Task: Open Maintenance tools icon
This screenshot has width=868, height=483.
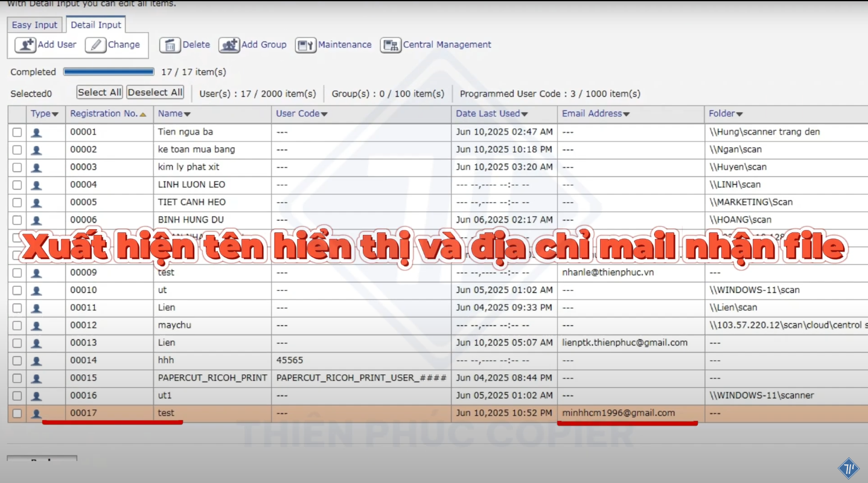Action: tap(305, 45)
